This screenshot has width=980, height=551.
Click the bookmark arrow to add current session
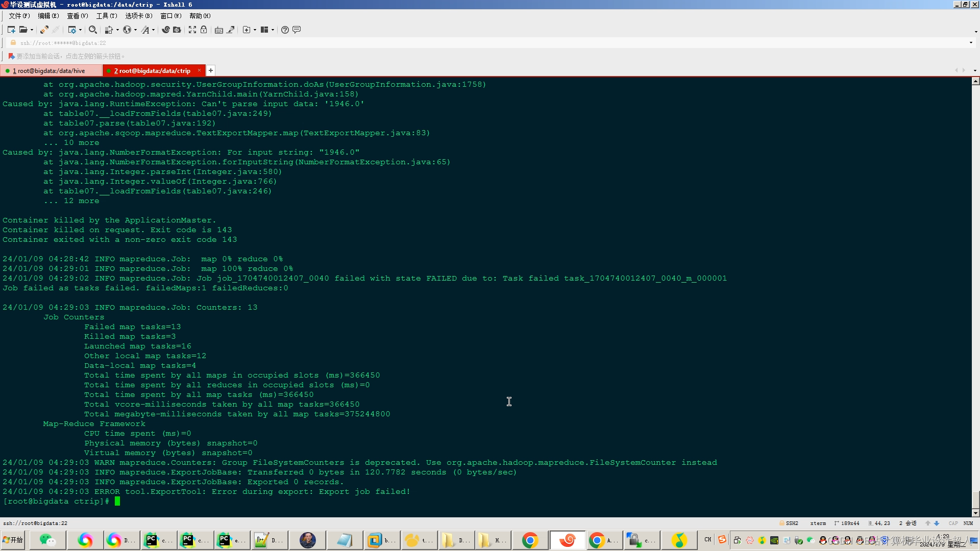pos(11,56)
